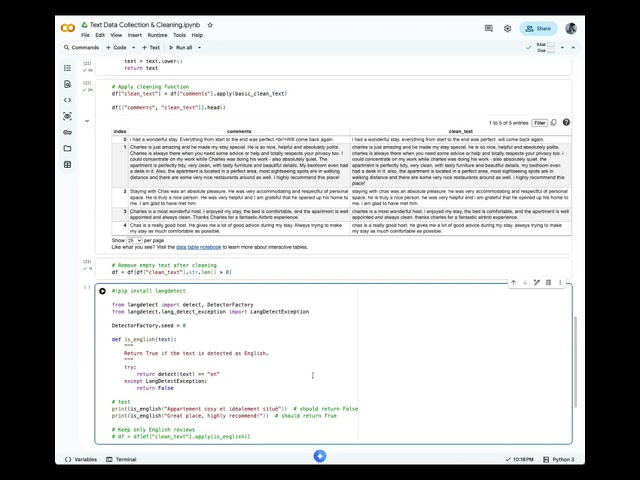Click the table Filter button
The image size is (640, 480).
[540, 123]
